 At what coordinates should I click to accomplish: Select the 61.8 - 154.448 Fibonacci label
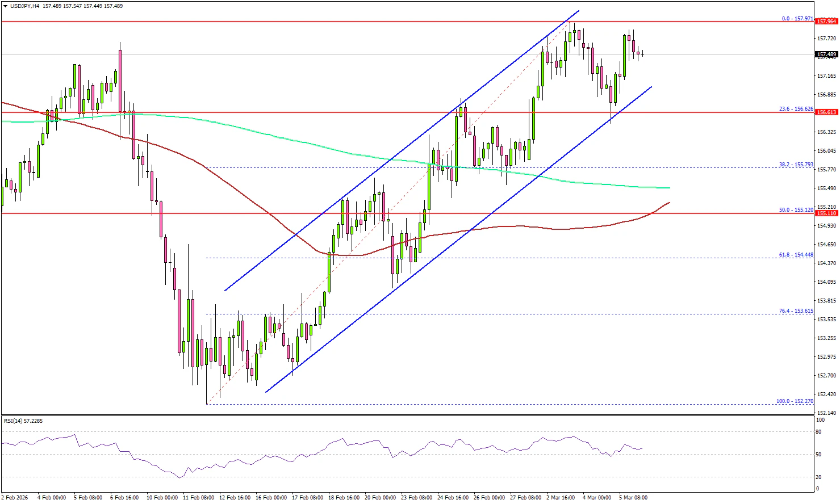(796, 255)
